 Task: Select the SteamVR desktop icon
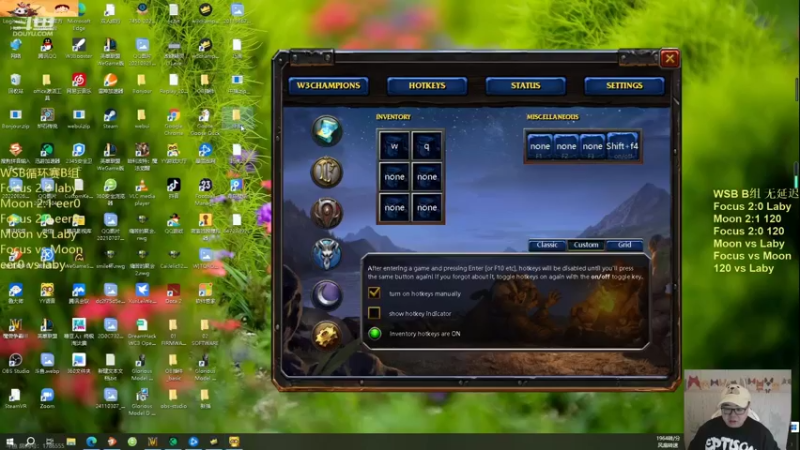click(15, 398)
